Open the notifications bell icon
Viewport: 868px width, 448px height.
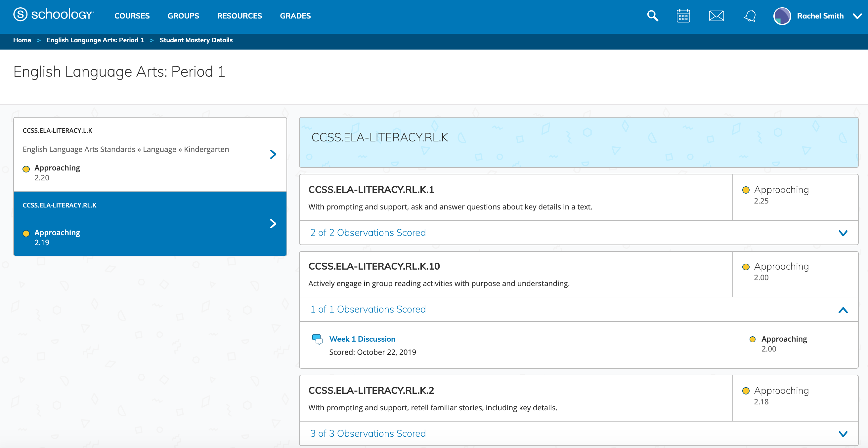(x=750, y=16)
